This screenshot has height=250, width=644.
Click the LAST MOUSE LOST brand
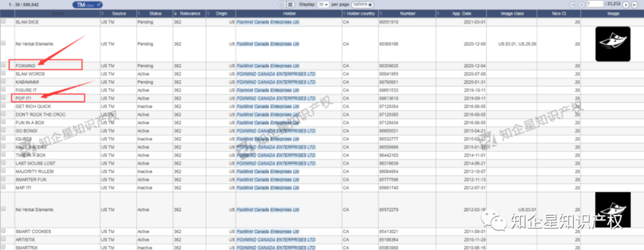pos(35,163)
